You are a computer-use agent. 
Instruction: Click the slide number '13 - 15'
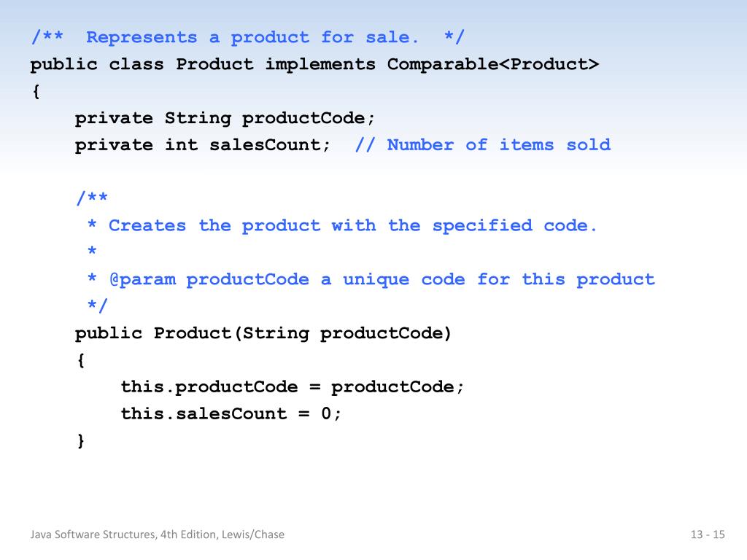tap(708, 534)
